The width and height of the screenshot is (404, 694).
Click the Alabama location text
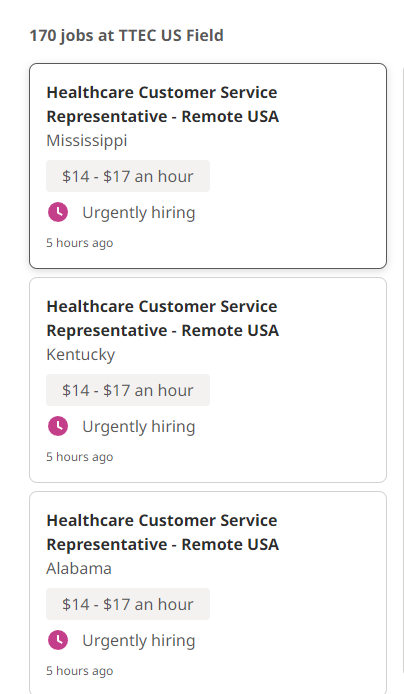click(x=79, y=568)
